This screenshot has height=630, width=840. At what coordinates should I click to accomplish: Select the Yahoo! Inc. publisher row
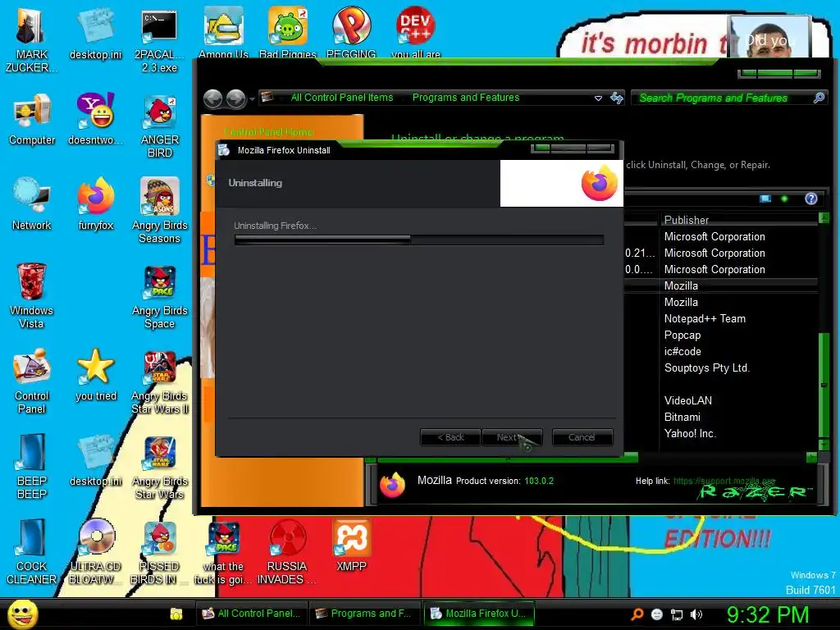[x=690, y=433]
